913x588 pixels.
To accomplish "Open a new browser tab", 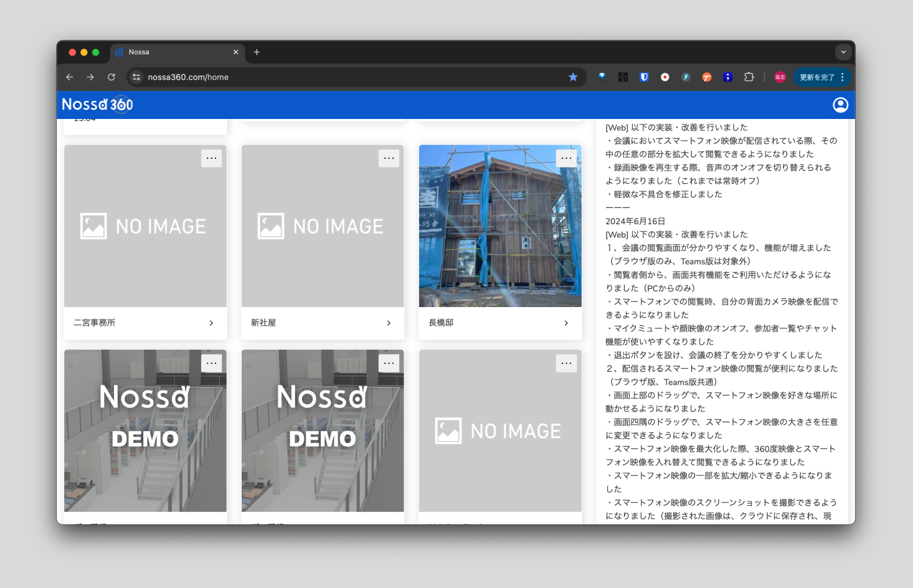I will pos(257,52).
